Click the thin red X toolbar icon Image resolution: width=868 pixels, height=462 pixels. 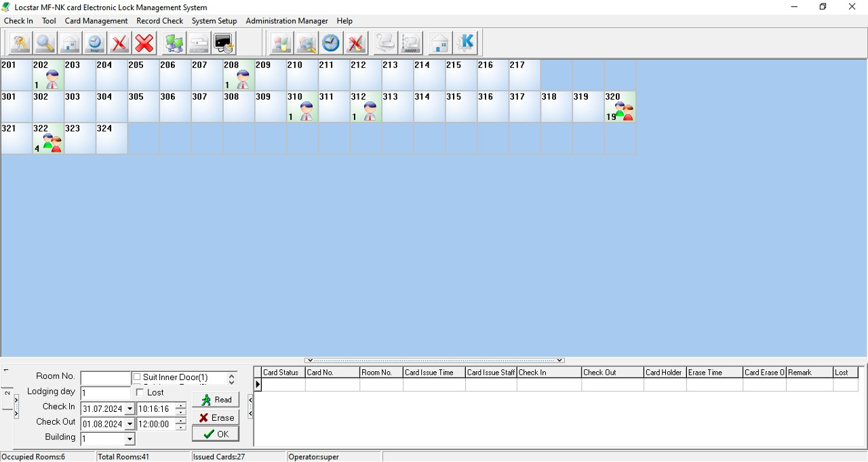tap(119, 43)
